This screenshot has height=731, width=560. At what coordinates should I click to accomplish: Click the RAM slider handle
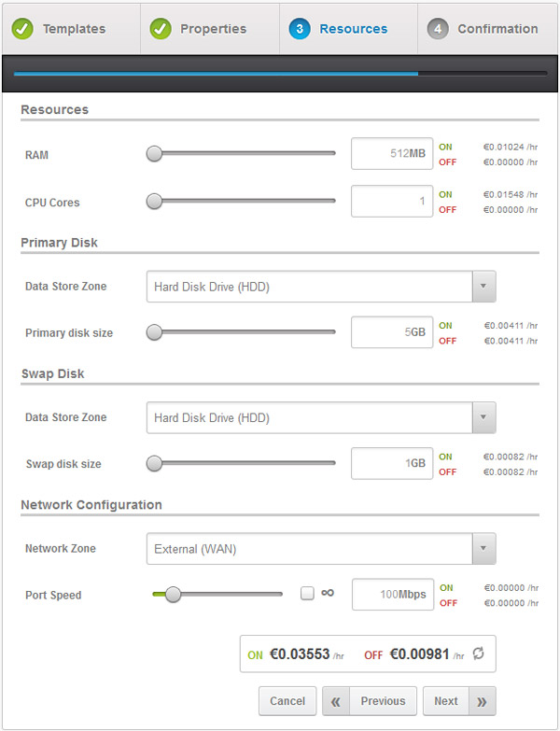pos(154,153)
